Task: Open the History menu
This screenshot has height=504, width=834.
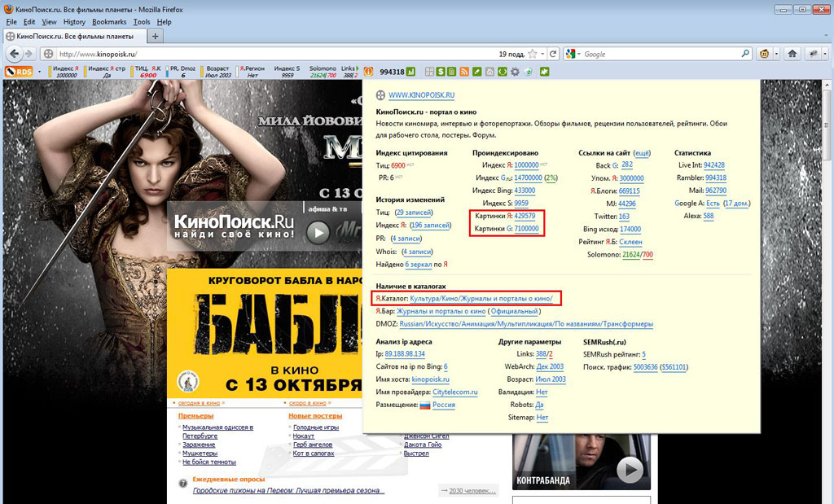Action: (74, 22)
